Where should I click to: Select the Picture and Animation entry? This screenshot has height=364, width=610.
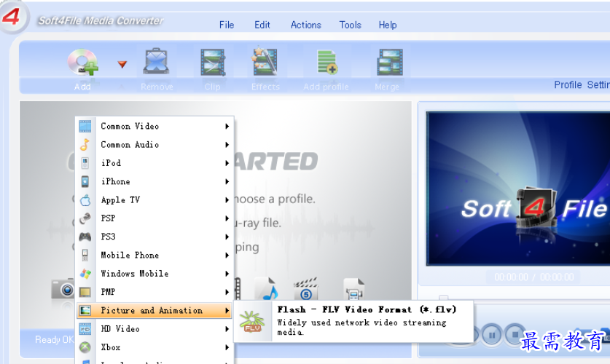click(155, 310)
